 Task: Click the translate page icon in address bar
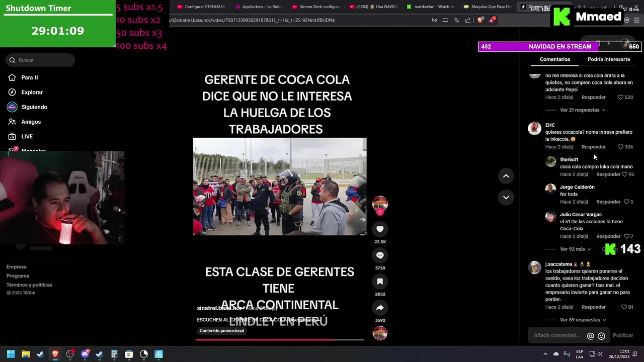coord(456,20)
